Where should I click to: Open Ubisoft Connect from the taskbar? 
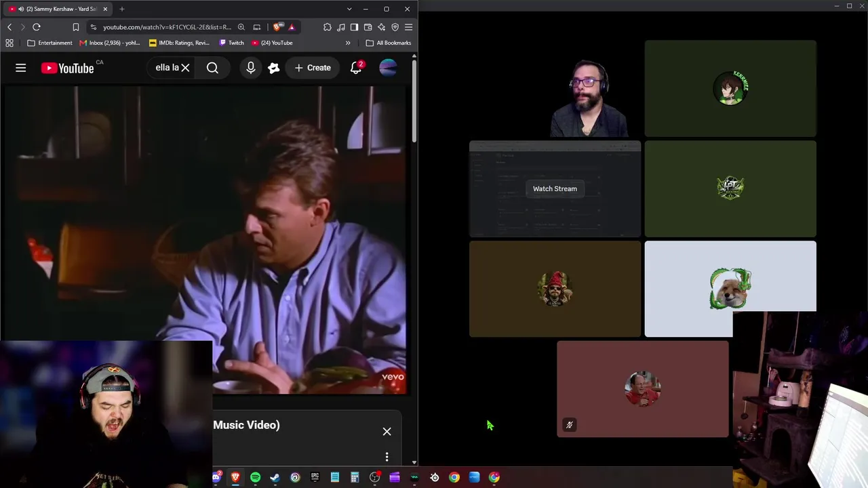[x=295, y=478]
